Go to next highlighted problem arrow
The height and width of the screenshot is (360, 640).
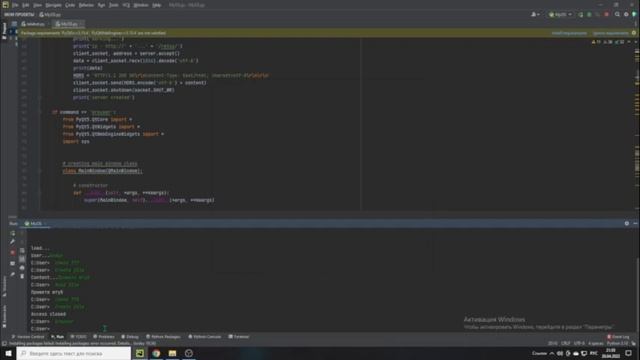(x=636, y=42)
